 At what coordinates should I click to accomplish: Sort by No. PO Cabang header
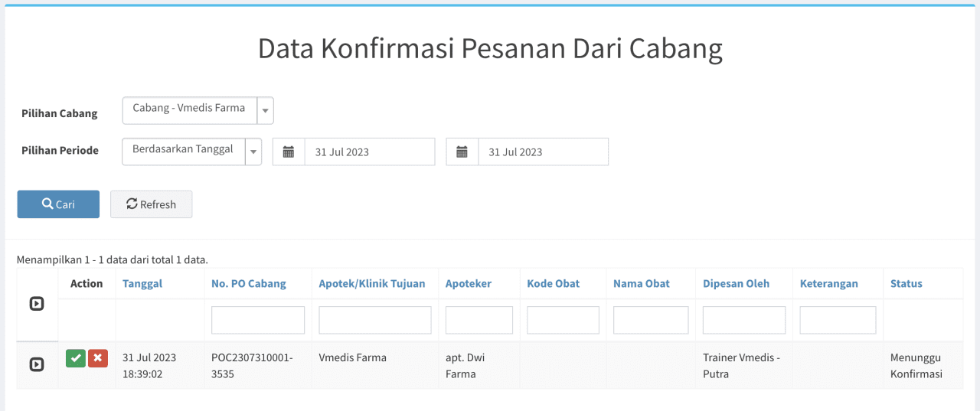pos(248,283)
